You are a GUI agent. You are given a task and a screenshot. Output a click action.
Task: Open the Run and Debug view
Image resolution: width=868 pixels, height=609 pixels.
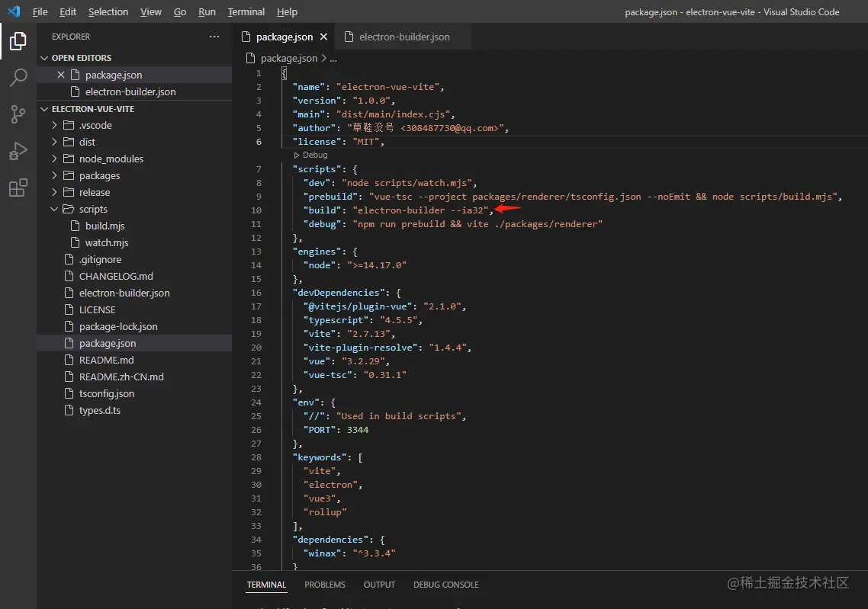pos(18,150)
